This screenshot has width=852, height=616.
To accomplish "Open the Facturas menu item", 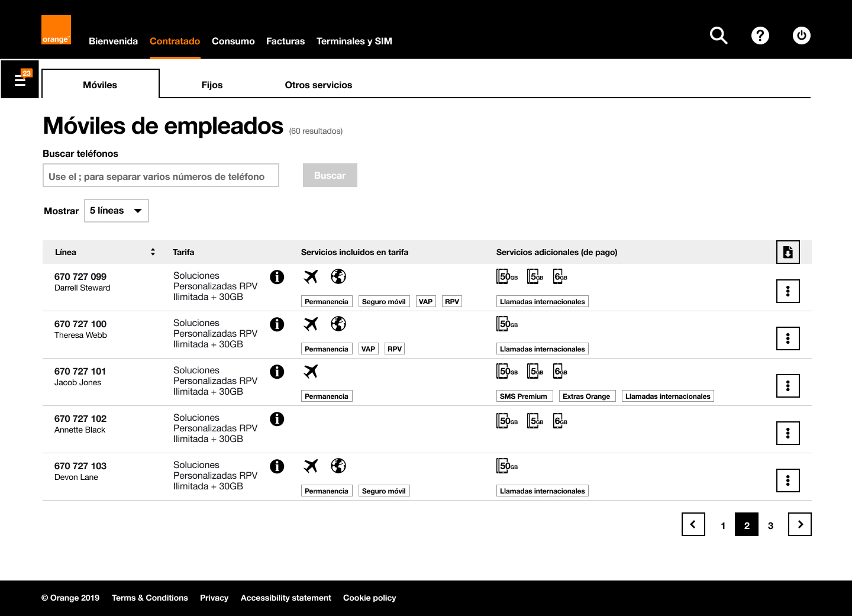I will click(x=285, y=41).
